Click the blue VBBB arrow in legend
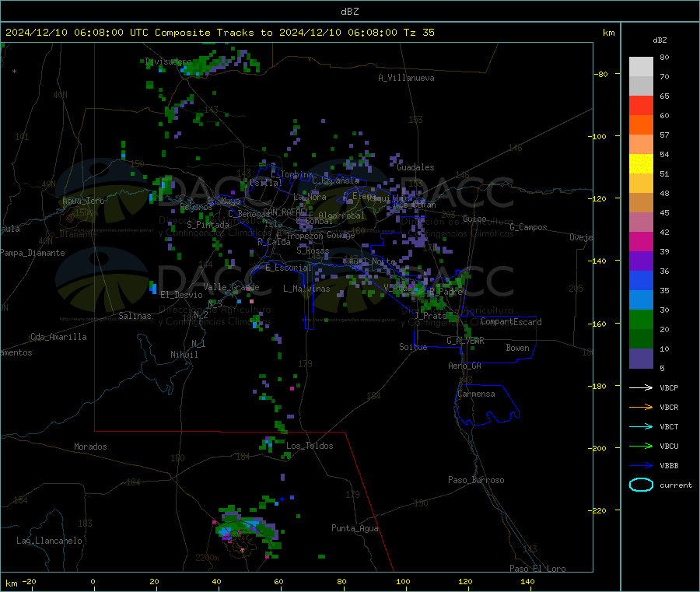Image resolution: width=700 pixels, height=592 pixels. point(641,465)
